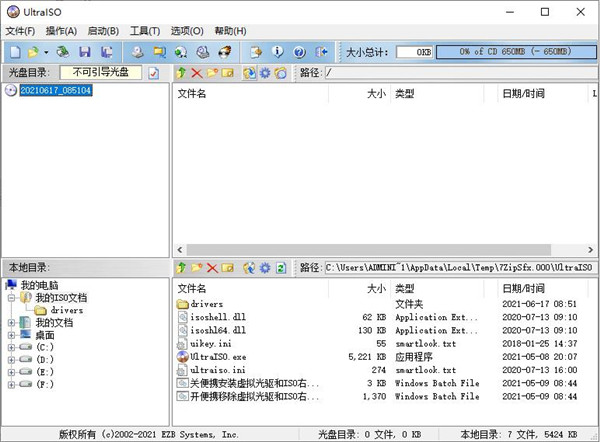Click the exit icon at toolbar end
Viewport: 600px width, 442px height.
coord(322,51)
